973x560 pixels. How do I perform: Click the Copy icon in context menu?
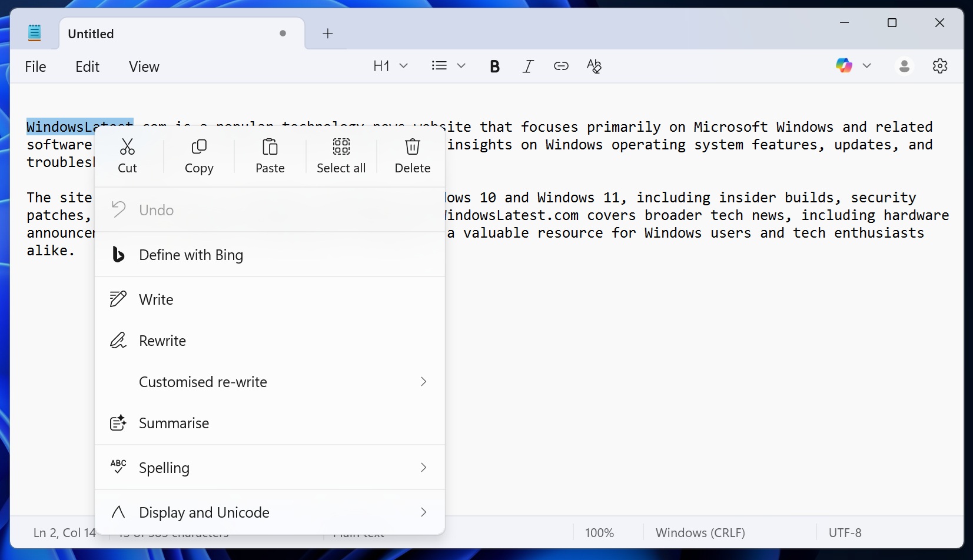click(199, 147)
